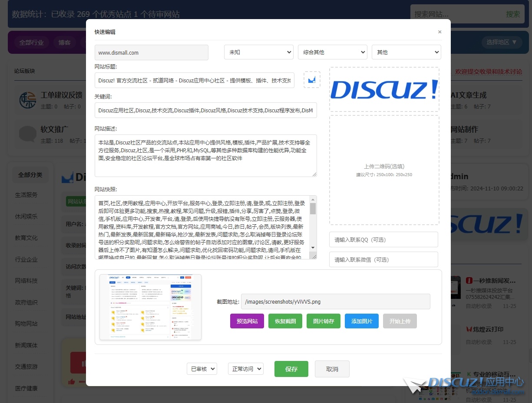Image resolution: width=532 pixels, height=403 pixels.
Task: Click the green 保存 button
Action: pyautogui.click(x=291, y=369)
